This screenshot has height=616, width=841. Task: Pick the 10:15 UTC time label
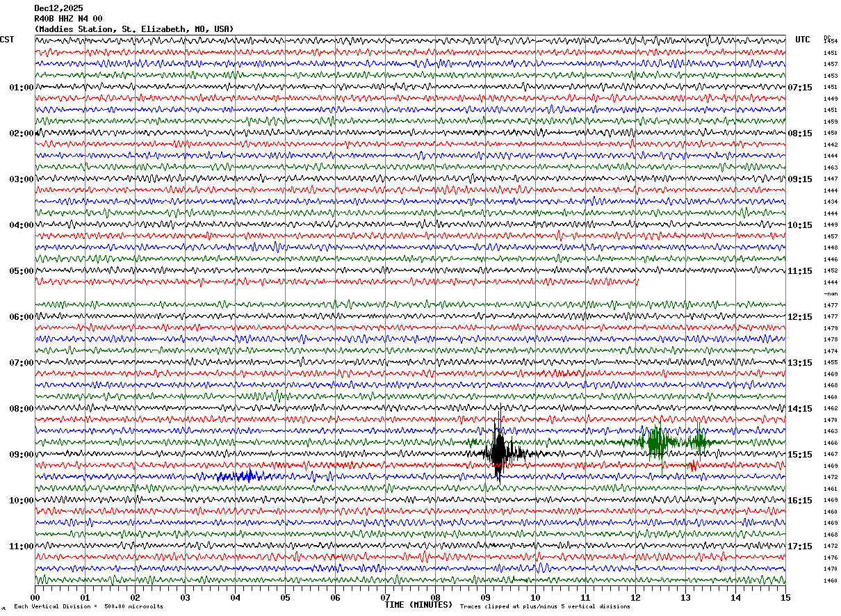[x=800, y=225]
